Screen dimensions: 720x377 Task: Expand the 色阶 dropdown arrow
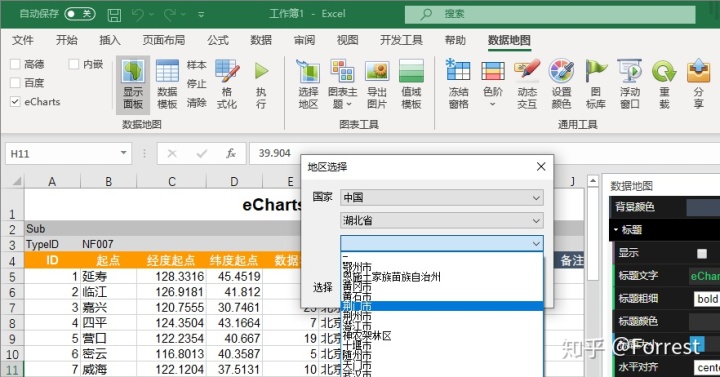[493, 104]
